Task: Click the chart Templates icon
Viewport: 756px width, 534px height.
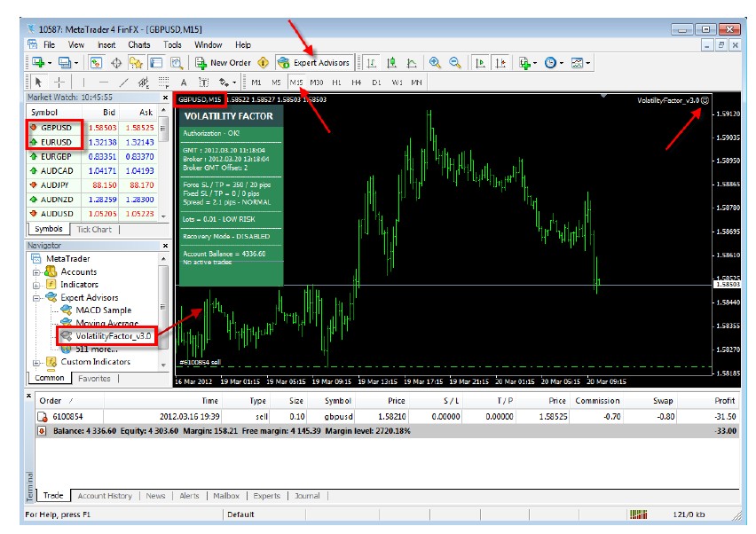Action: coord(577,63)
